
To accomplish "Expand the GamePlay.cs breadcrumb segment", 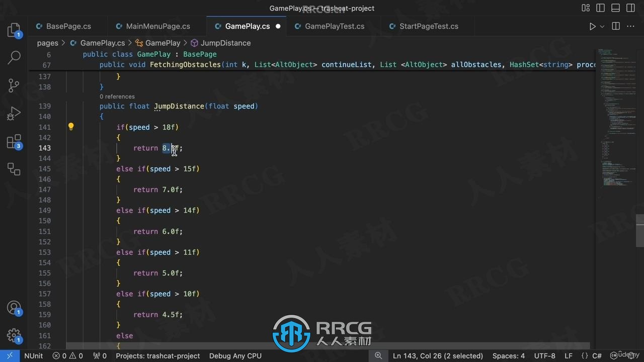I will click(x=97, y=43).
